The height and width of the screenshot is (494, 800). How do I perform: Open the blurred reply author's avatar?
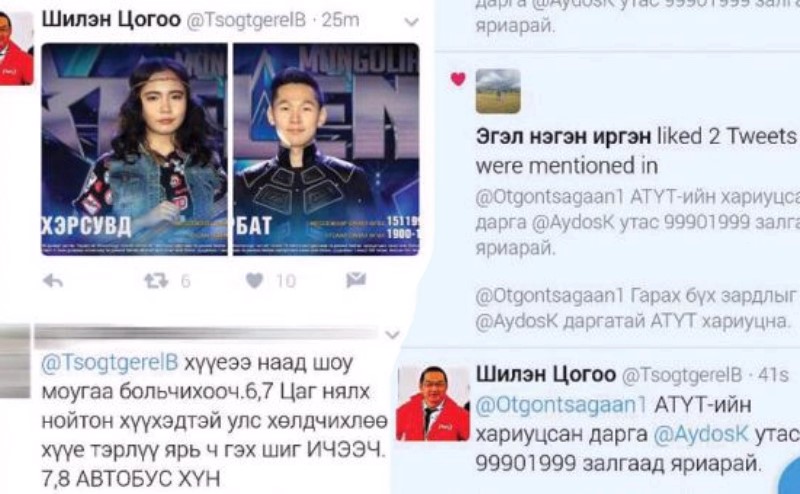click(x=15, y=362)
